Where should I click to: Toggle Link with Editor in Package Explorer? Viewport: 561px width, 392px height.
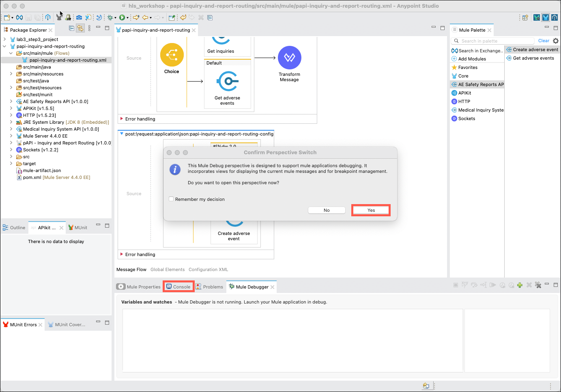(80, 28)
